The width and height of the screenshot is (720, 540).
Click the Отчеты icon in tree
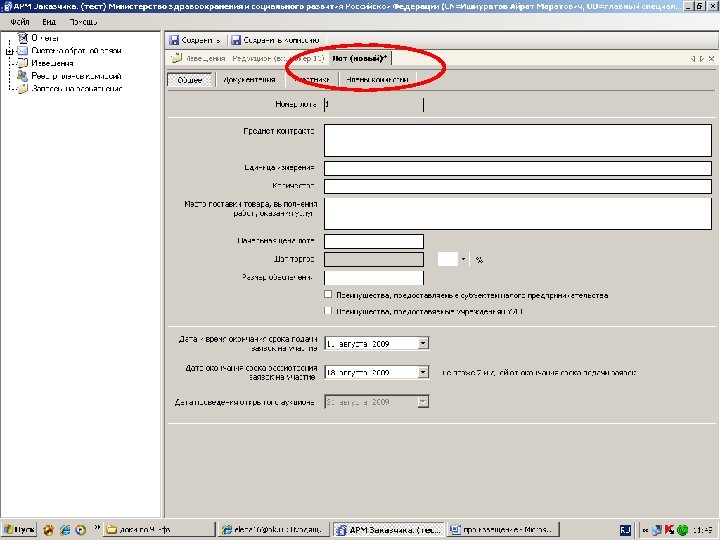coord(22,38)
